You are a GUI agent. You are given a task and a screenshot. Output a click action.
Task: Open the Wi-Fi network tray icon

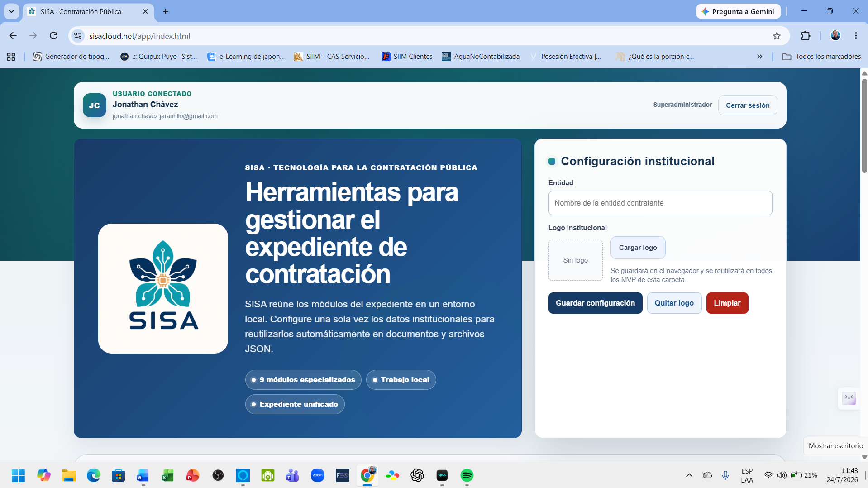[x=768, y=475]
